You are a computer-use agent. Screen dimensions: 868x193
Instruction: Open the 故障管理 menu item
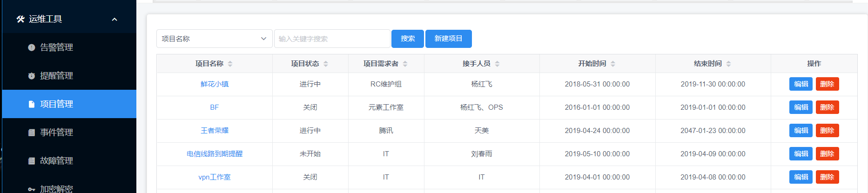pyautogui.click(x=69, y=161)
